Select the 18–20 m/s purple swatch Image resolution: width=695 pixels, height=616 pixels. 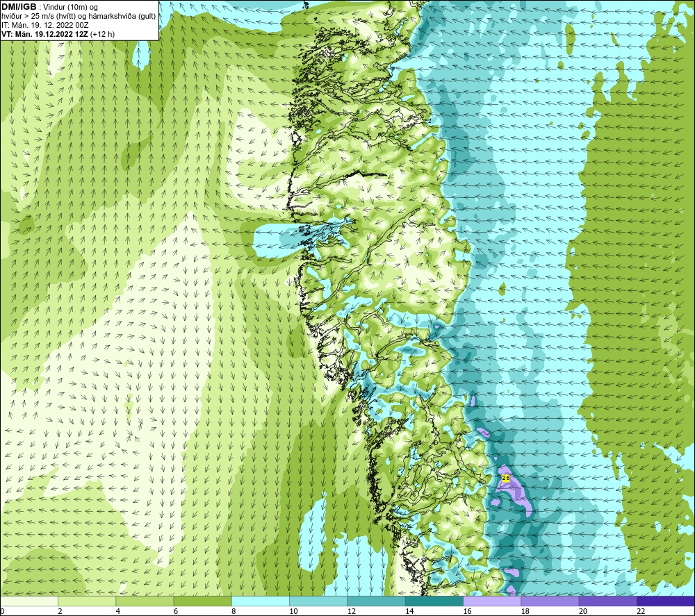coord(550,601)
